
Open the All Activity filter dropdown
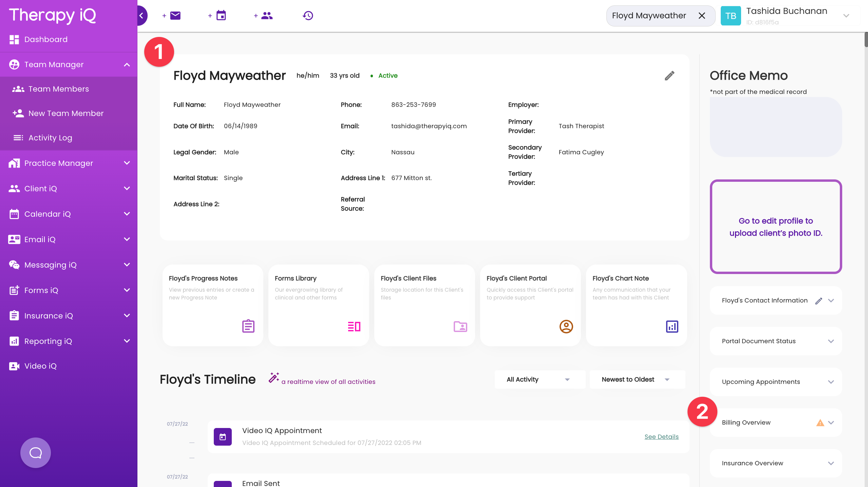point(540,379)
